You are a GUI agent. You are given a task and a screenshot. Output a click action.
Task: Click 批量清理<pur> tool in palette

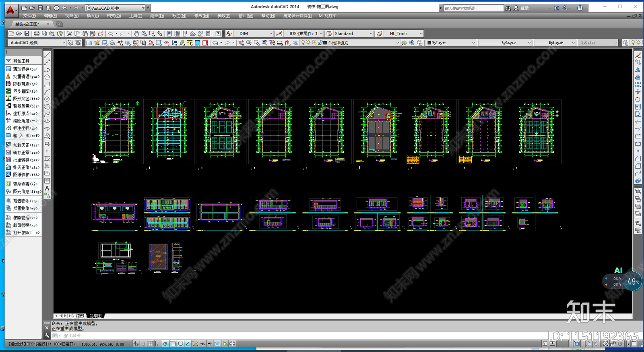coord(23,76)
